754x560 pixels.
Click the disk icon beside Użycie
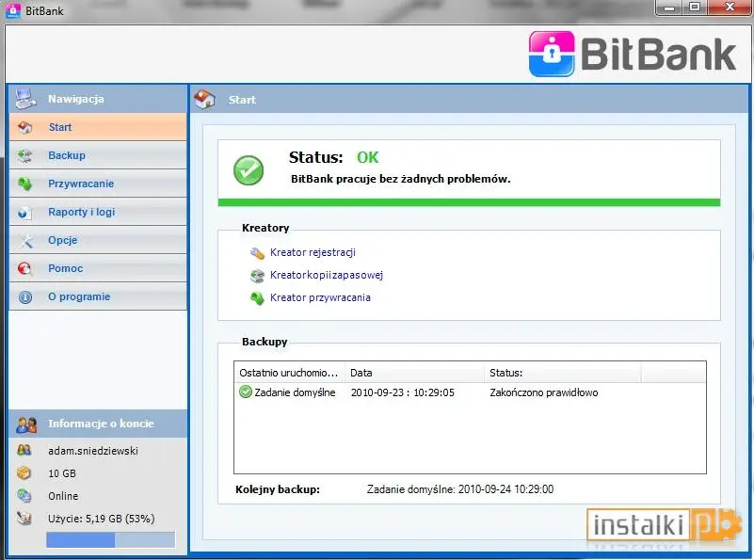tap(24, 519)
